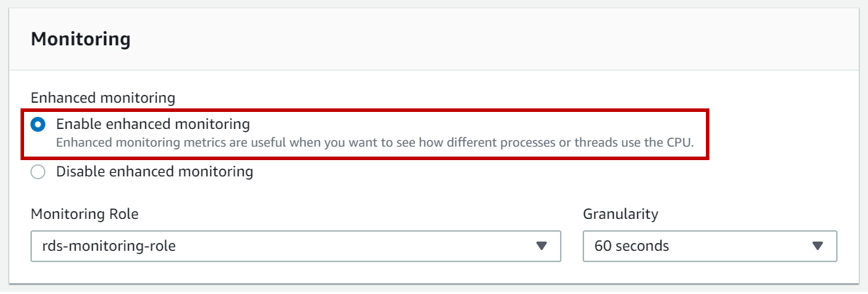Click the Enhanced monitoring group label
The height and width of the screenshot is (294, 868).
pos(103,98)
